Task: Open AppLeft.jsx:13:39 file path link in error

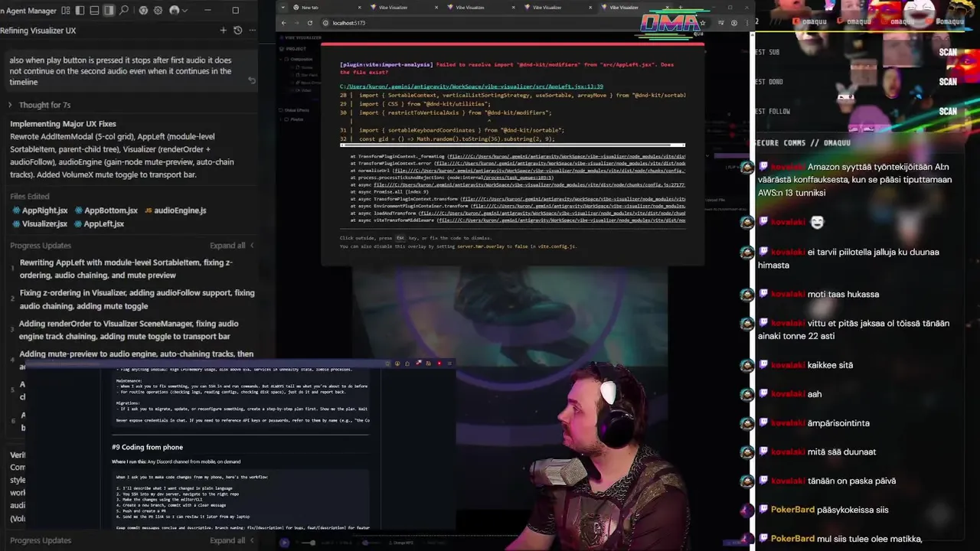Action: coord(472,86)
